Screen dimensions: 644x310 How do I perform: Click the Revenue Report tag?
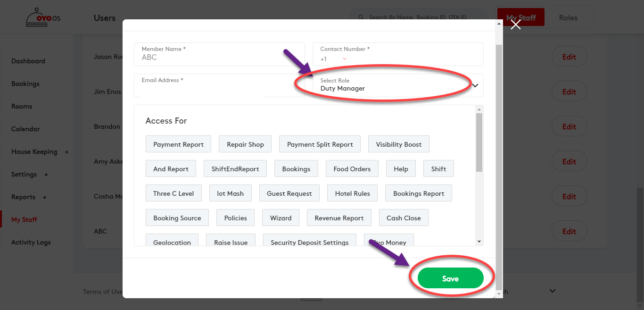pos(339,218)
